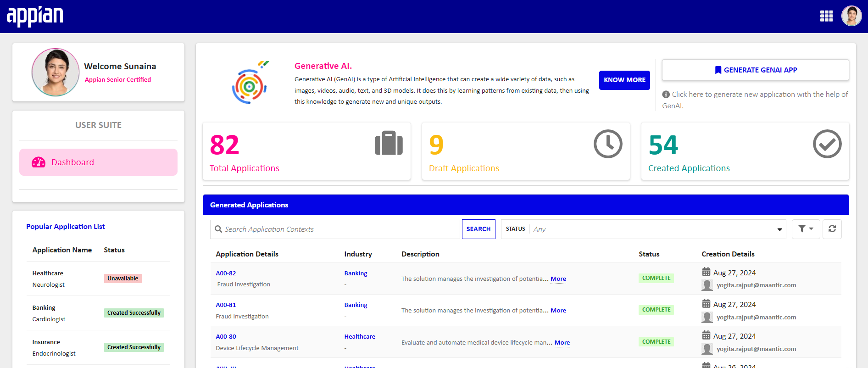
Task: Click the Generate GenAI App button
Action: [x=755, y=70]
